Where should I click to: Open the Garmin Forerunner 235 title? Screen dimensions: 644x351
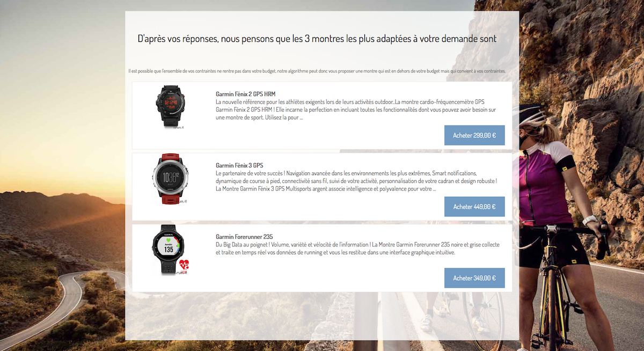coord(244,237)
